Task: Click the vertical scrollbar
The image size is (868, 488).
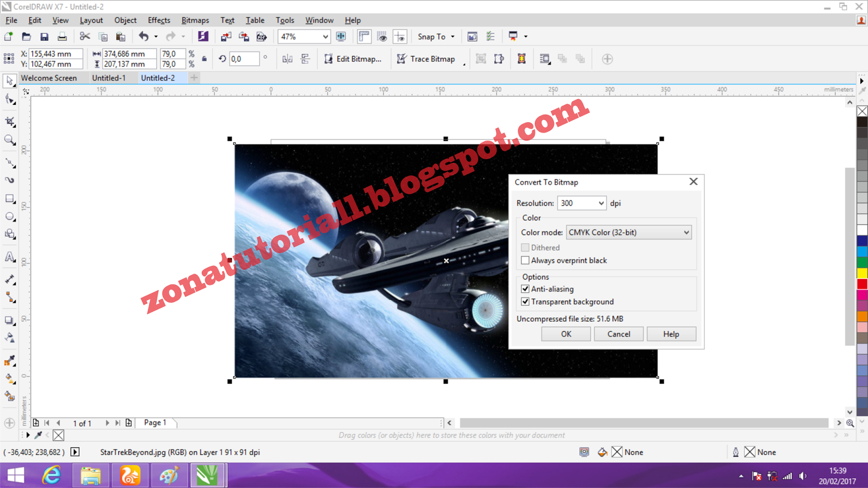Action: click(x=850, y=256)
